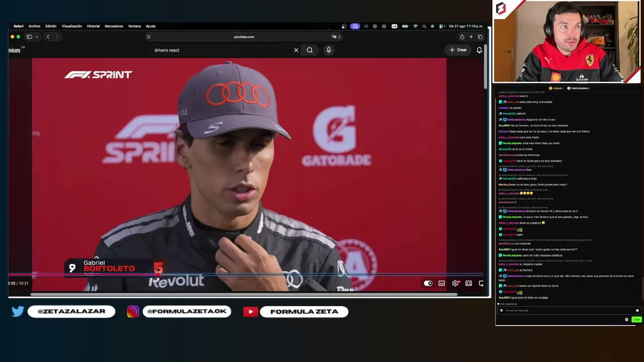
Task: Clear the YouTube search text with the X
Action: 296,50
